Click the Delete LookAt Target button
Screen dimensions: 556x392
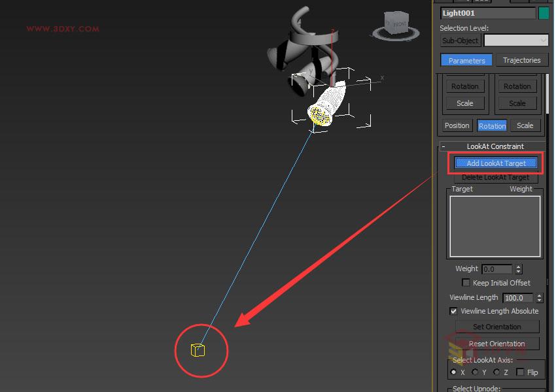495,176
